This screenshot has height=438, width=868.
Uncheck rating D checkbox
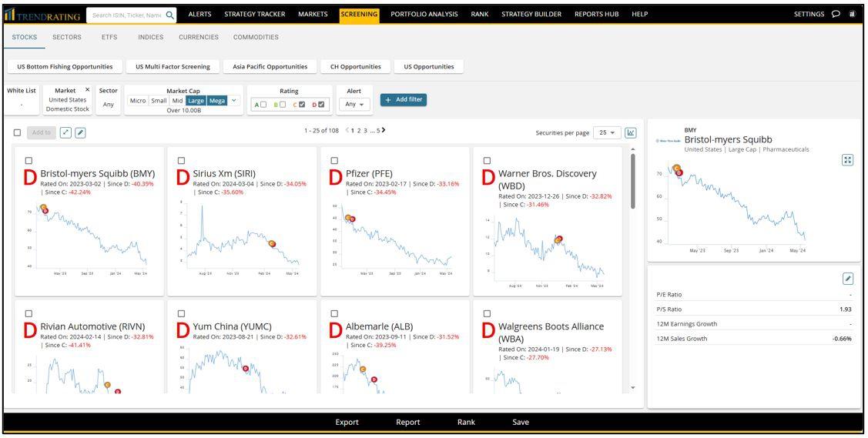(321, 105)
